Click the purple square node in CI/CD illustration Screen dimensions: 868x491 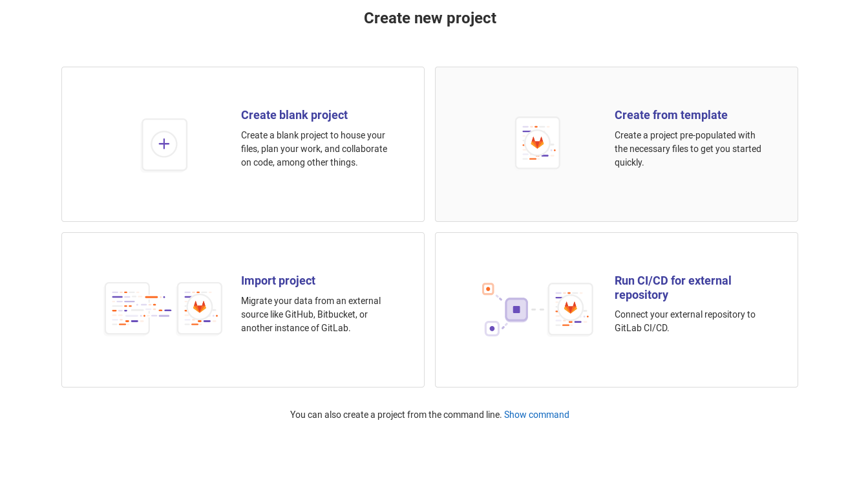(x=516, y=309)
